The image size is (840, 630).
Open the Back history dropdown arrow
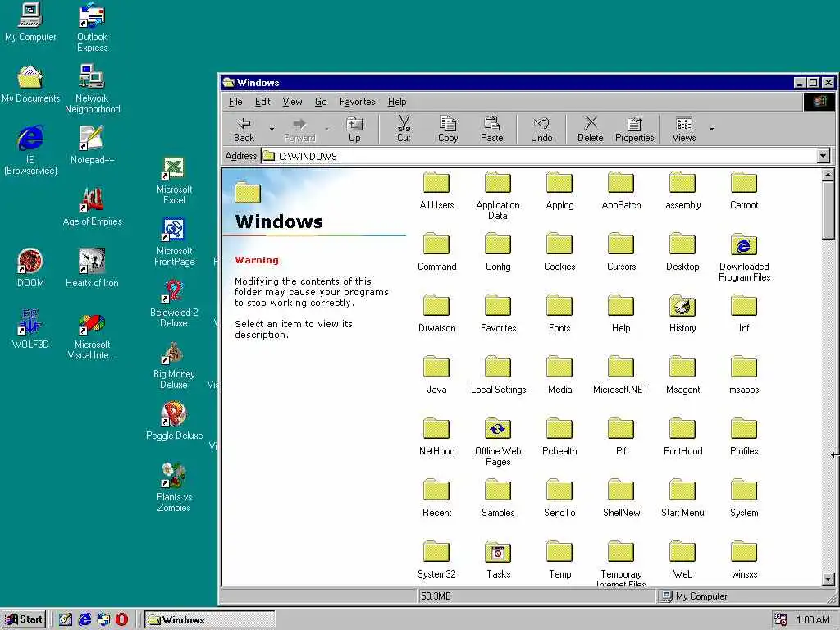click(272, 129)
